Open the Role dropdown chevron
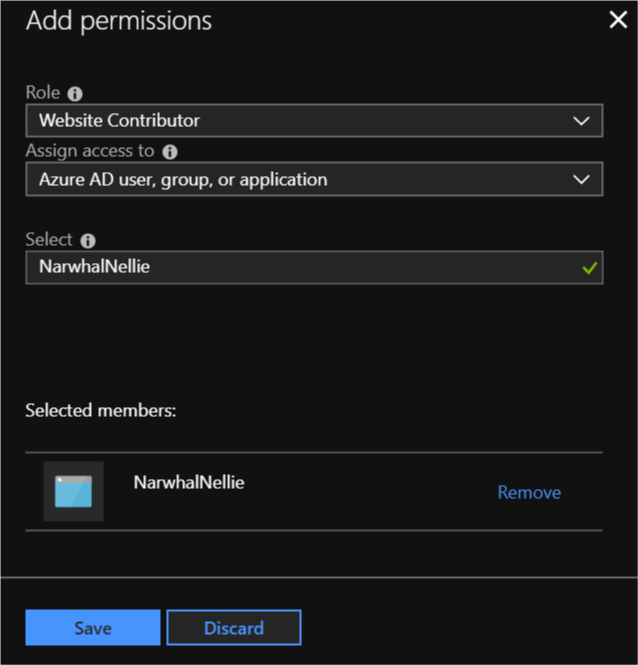The image size is (638, 665). pos(581,121)
